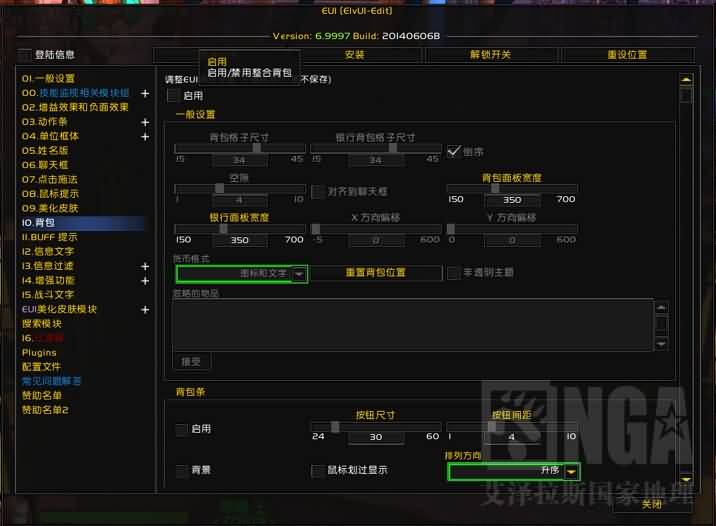Open 配置文件 in the sidebar
Viewport: 716px width, 526px height.
[42, 367]
